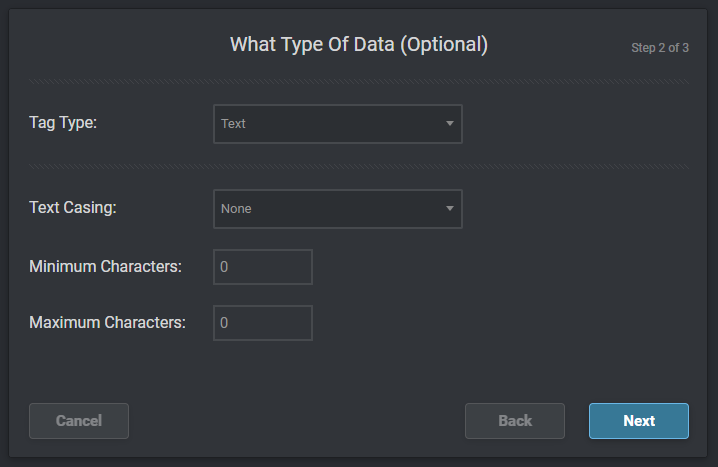Click the Tag Type label
Screen dimensions: 718x467
pyautogui.click(x=63, y=123)
